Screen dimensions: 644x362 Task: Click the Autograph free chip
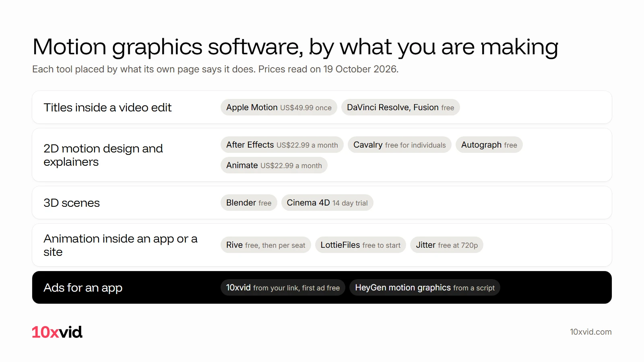489,145
